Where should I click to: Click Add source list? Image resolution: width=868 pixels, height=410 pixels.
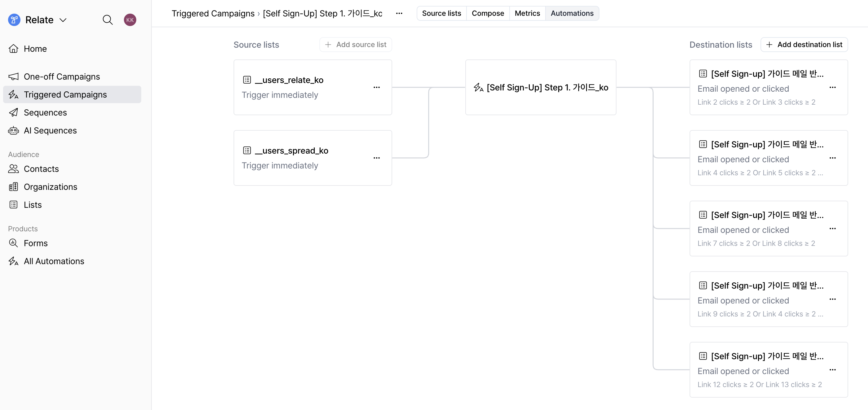(356, 44)
